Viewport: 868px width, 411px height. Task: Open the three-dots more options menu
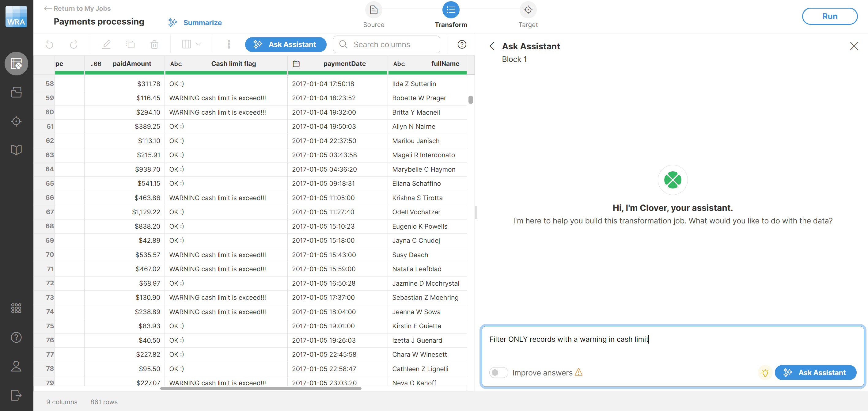click(x=229, y=44)
